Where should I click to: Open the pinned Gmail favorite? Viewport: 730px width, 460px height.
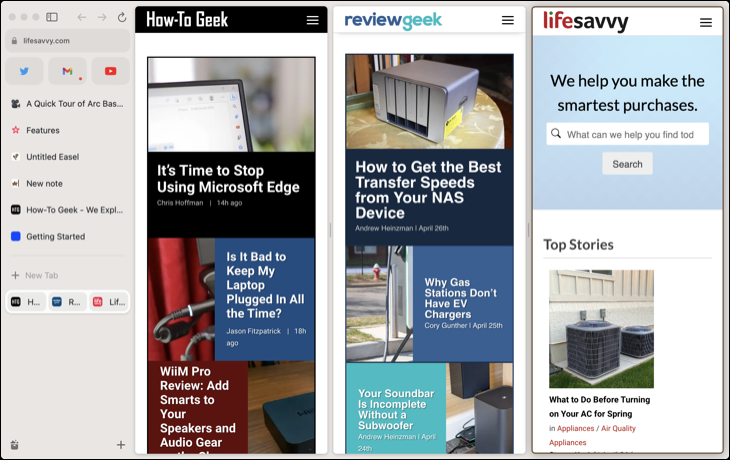[68, 71]
